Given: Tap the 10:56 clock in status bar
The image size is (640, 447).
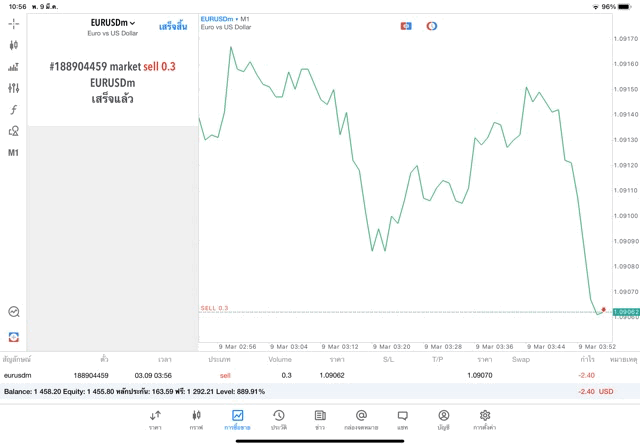Looking at the screenshot, I should click(17, 7).
